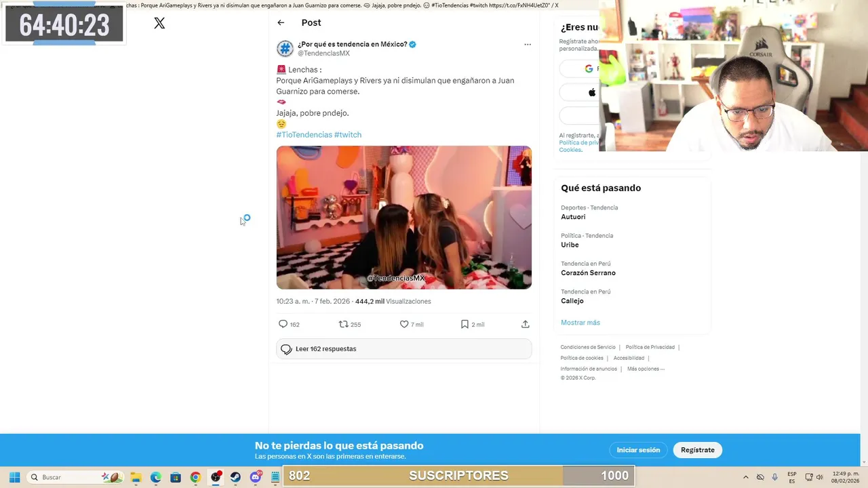Screen dimensions: 868x488
Task: Open the ESP ES language switcher
Action: pyautogui.click(x=792, y=477)
